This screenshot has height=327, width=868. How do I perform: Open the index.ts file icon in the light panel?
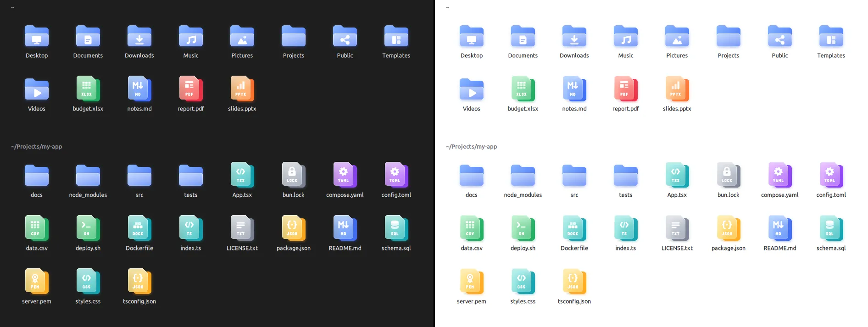point(626,228)
